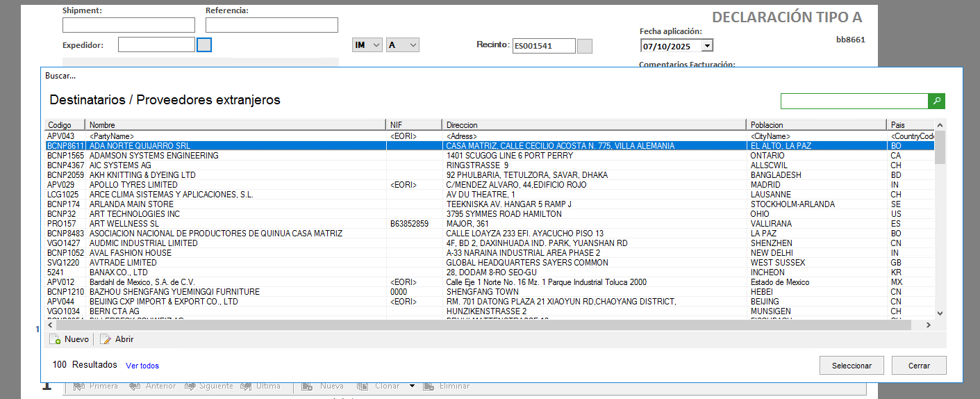Screen dimensions: 980x399
Task: Click the Ver todos link
Action: (x=142, y=366)
